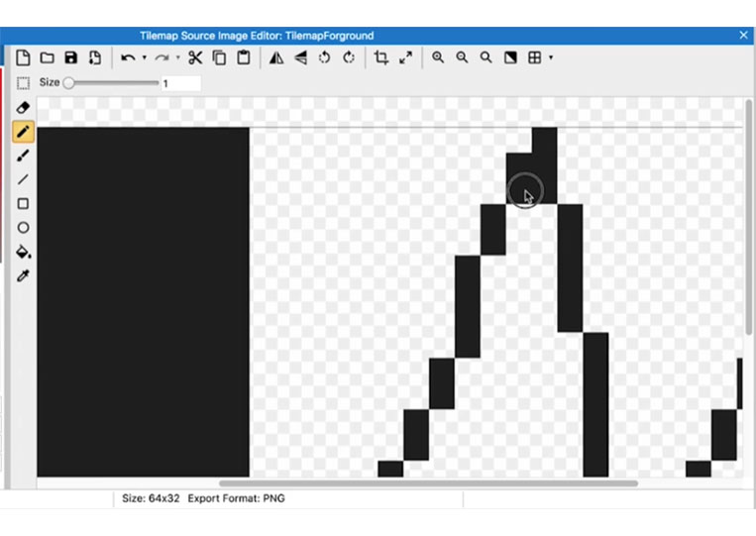The width and height of the screenshot is (756, 536).
Task: Open the grid options dropdown arrow
Action: coord(551,57)
